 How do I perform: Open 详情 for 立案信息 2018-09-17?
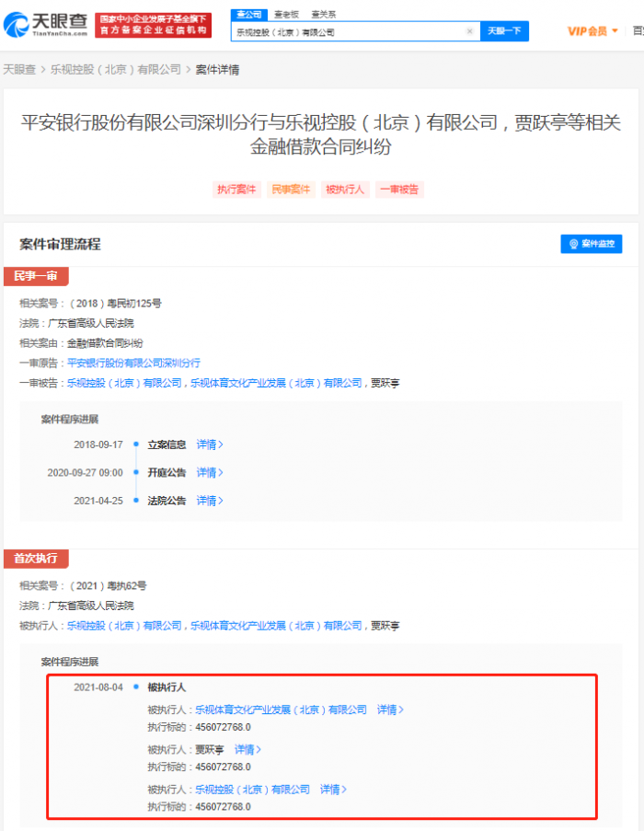(x=210, y=444)
